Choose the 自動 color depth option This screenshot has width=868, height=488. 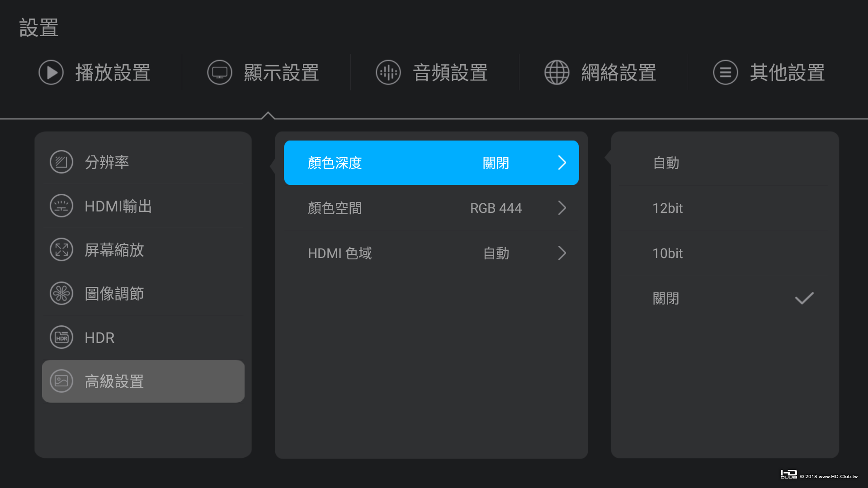pyautogui.click(x=725, y=163)
